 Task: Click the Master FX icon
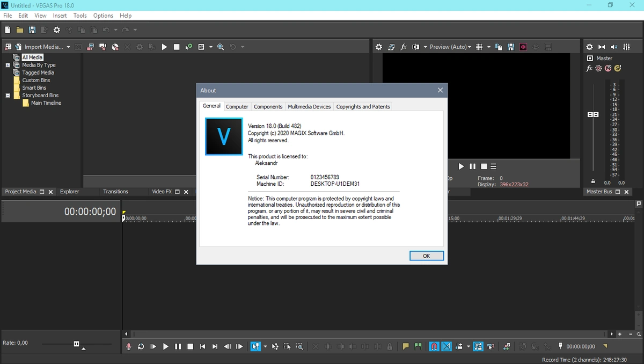tap(589, 68)
